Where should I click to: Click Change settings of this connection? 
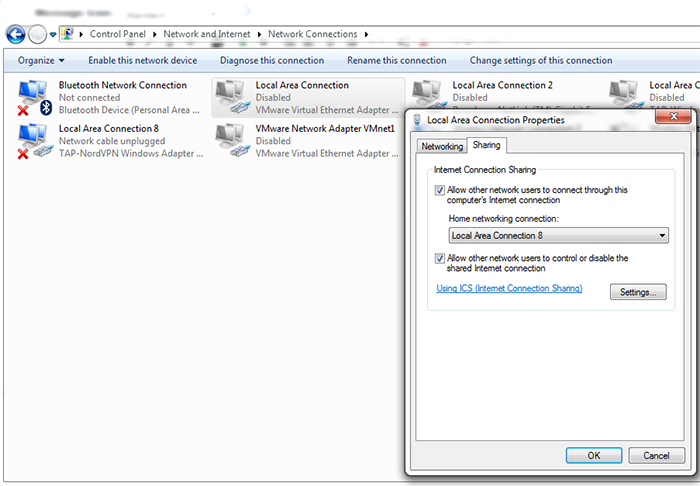pyautogui.click(x=541, y=60)
